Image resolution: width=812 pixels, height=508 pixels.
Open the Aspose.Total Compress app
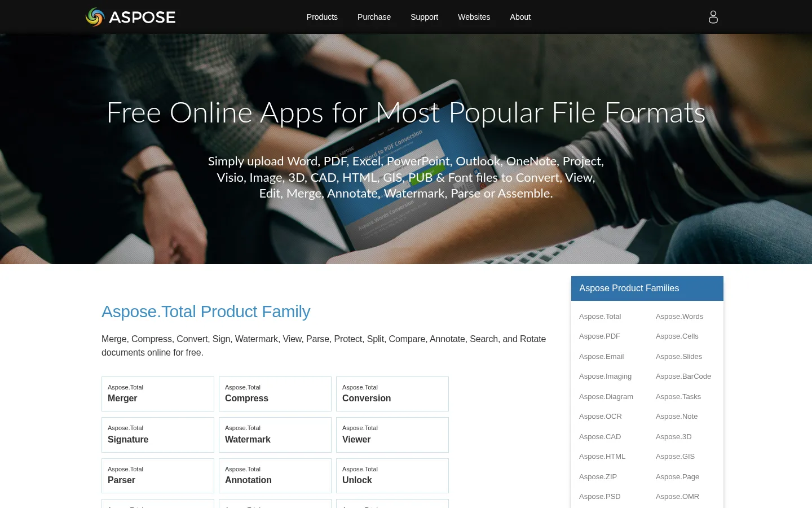pyautogui.click(x=275, y=394)
